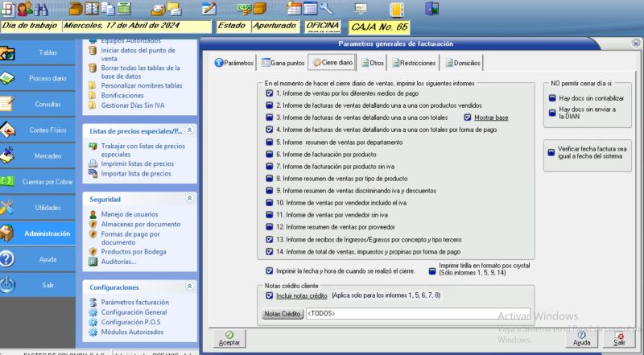This screenshot has height=355, width=644.
Task: Switch to the Restricciones tab
Action: (x=413, y=63)
